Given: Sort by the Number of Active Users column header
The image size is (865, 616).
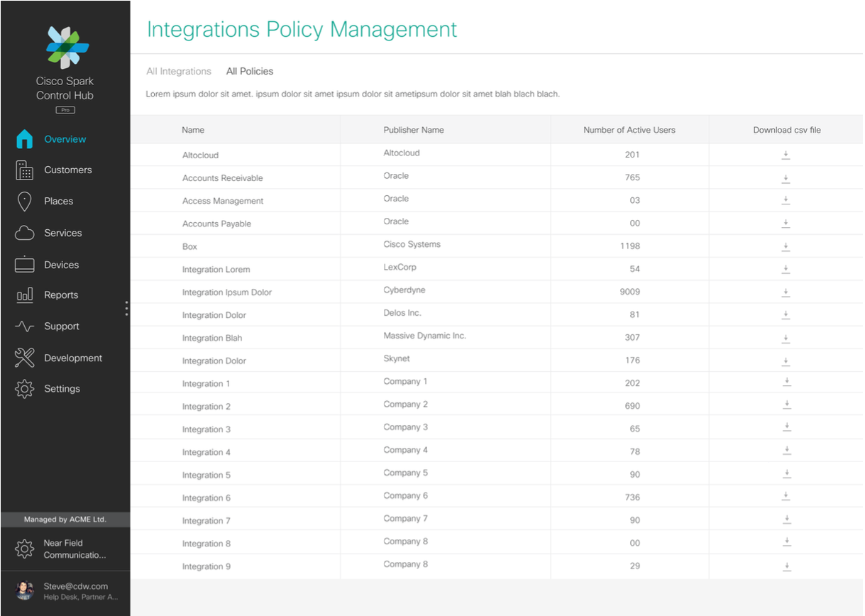Looking at the screenshot, I should pos(629,130).
